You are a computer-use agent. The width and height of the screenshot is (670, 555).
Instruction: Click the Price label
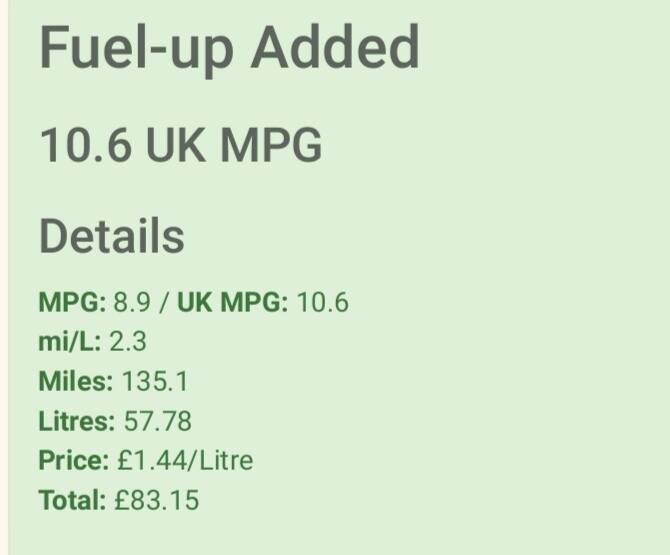(x=74, y=461)
